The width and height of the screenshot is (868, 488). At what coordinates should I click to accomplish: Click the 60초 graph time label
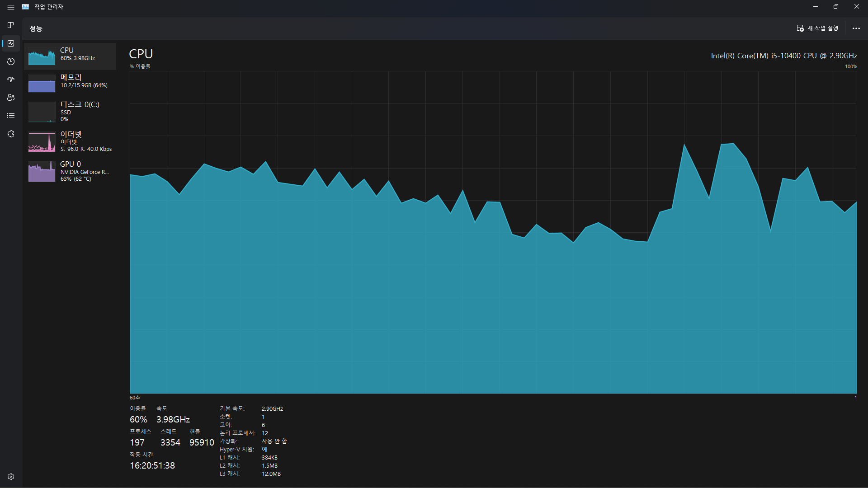point(135,398)
